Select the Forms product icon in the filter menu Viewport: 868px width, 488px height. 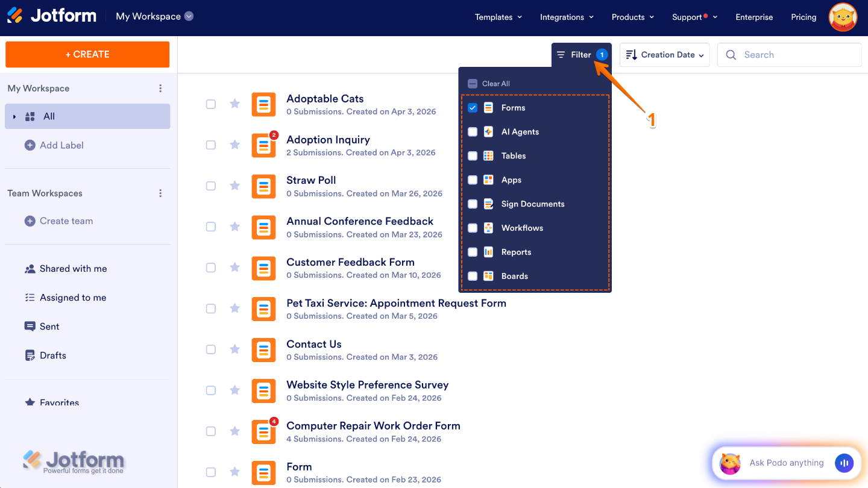coord(488,107)
